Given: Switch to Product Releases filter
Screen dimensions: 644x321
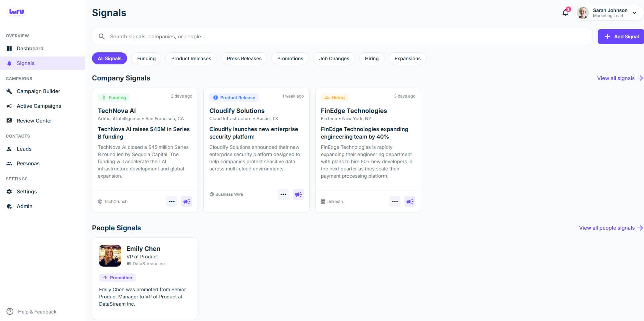Looking at the screenshot, I should (191, 59).
